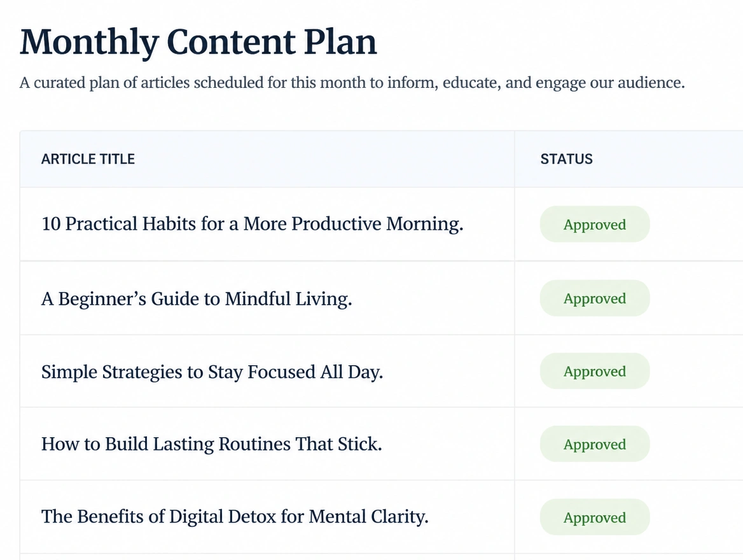Click Approved badge for Mindful Living row
The image size is (743, 560).
(595, 298)
